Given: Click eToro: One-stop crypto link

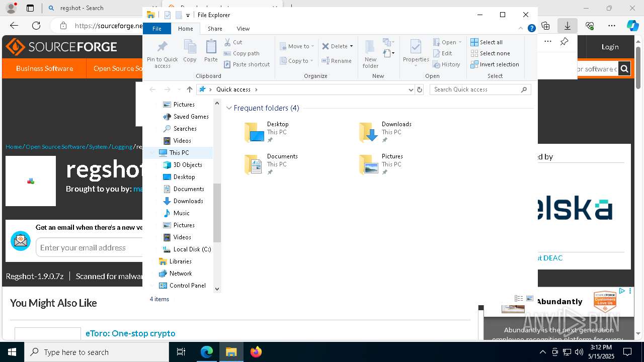Looking at the screenshot, I should (x=130, y=333).
